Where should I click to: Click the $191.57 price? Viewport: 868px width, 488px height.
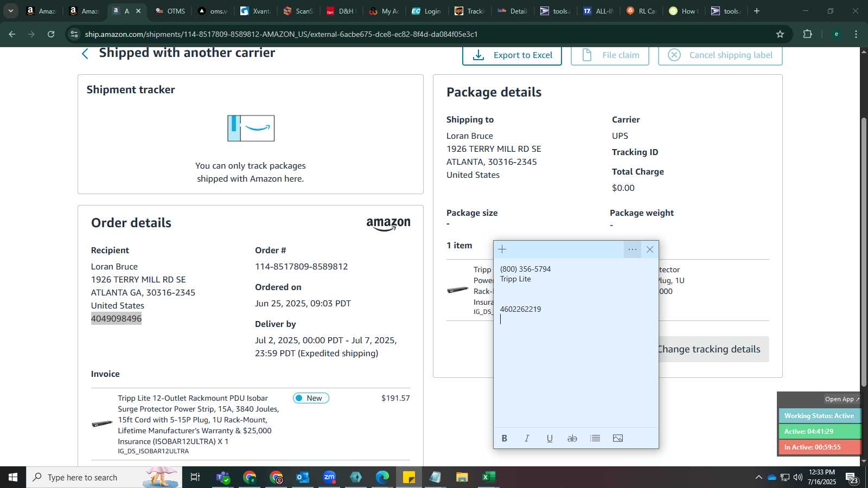click(395, 398)
